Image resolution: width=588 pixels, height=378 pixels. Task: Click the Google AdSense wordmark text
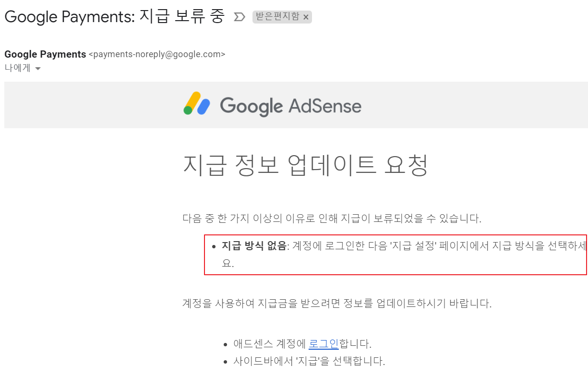click(x=290, y=106)
